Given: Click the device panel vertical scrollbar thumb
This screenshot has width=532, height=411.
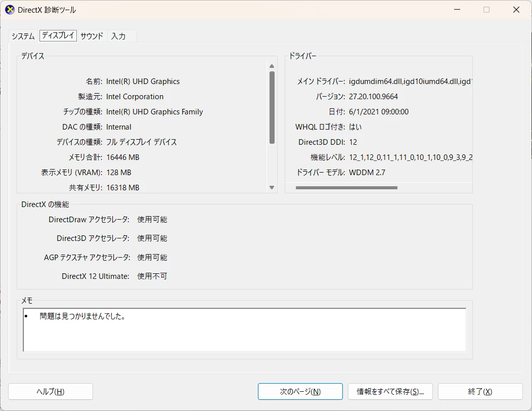Looking at the screenshot, I should point(272,107).
